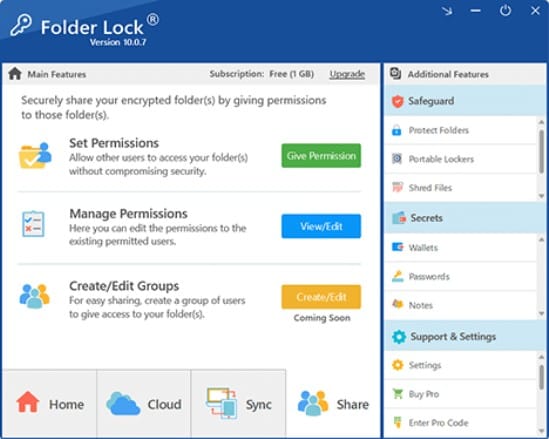Click the Wallets icon
The width and height of the screenshot is (549, 439).
[x=397, y=248]
